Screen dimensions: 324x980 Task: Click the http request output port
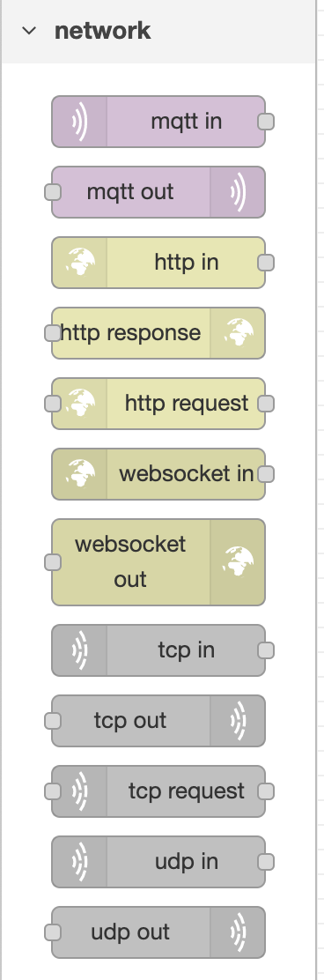[x=266, y=404]
